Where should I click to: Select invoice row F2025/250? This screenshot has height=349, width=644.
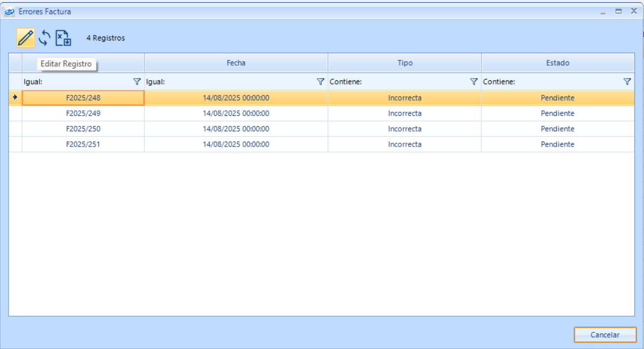(83, 129)
